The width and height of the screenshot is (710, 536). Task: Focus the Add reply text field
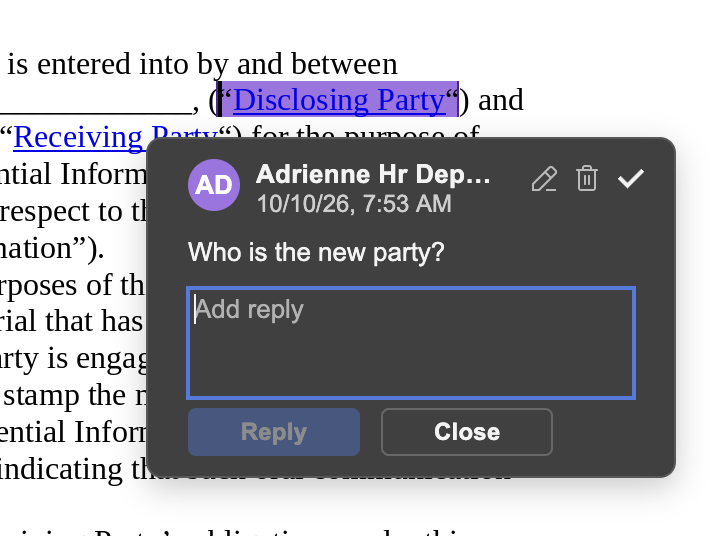(411, 343)
